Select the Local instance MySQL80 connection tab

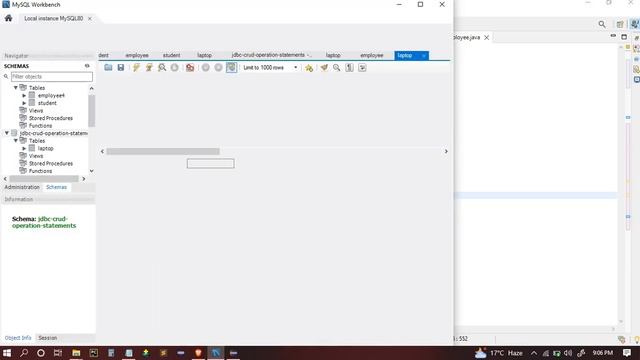point(53,18)
